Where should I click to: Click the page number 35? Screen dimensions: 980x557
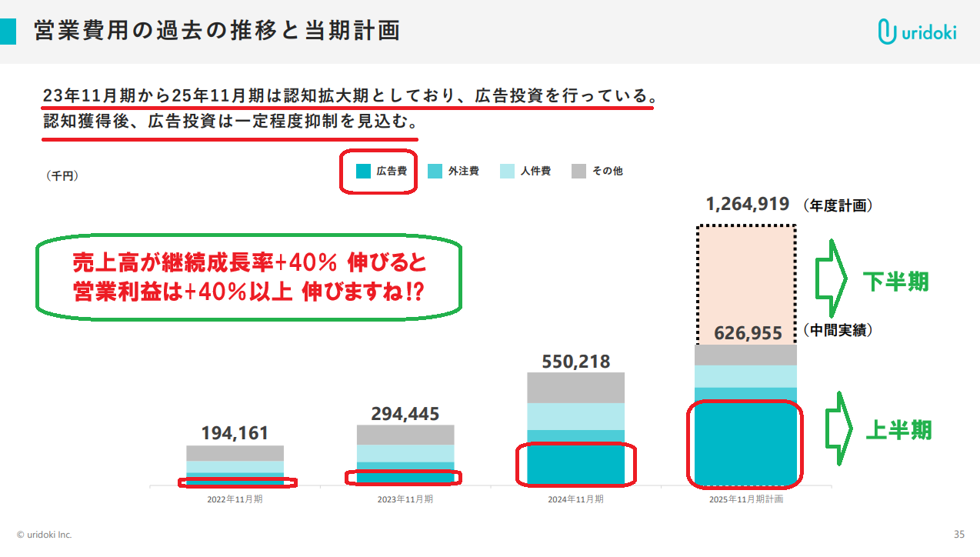pos(958,534)
